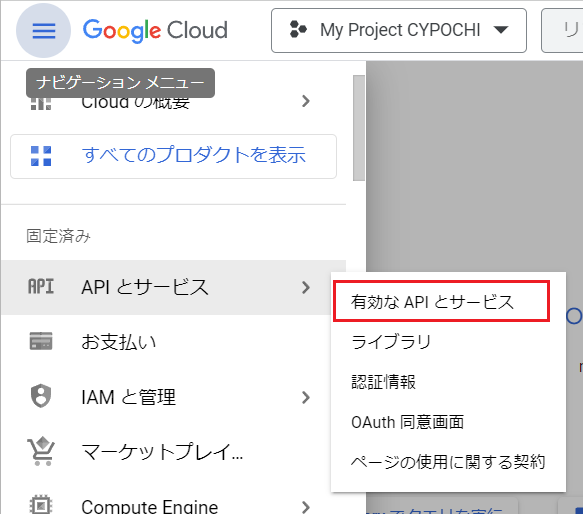
Task: Open the My Project CYPOCHI project selector
Action: (399, 30)
